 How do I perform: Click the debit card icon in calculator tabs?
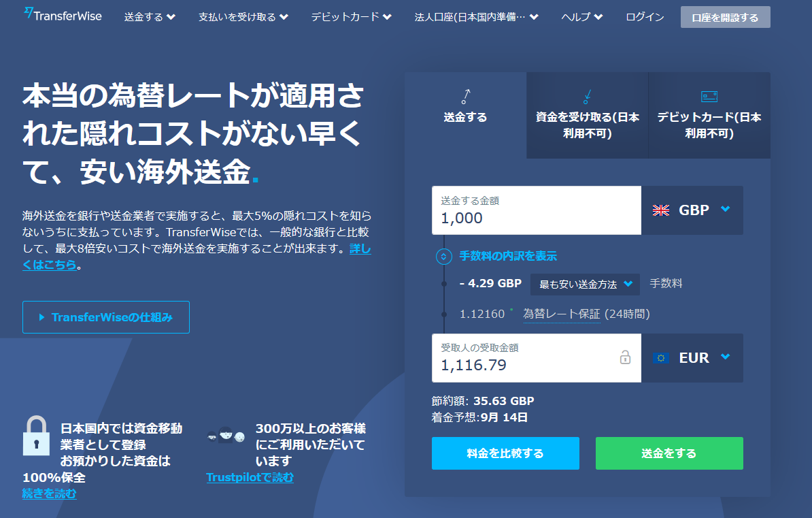point(709,97)
